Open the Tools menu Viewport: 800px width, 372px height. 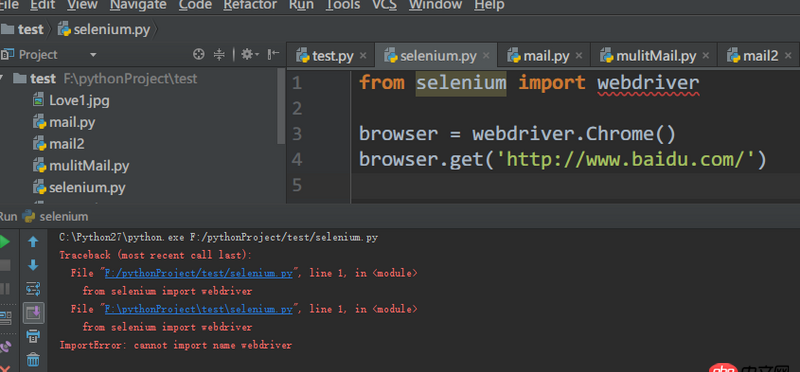343,5
